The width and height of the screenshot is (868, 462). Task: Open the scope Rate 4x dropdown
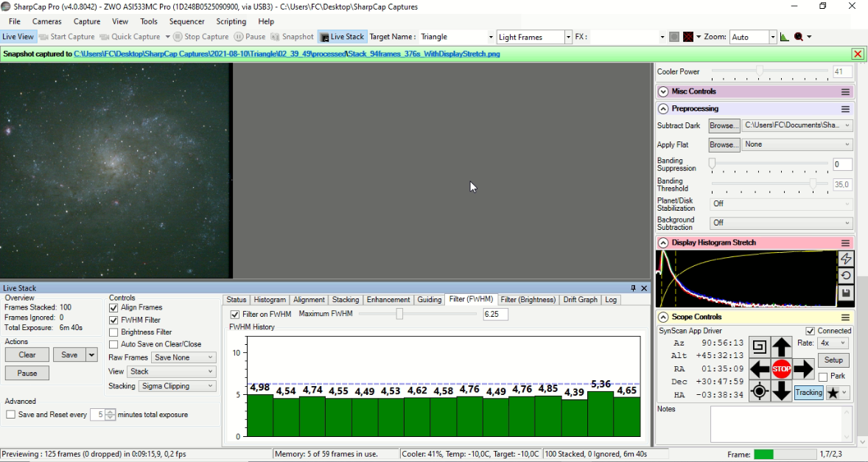(833, 343)
